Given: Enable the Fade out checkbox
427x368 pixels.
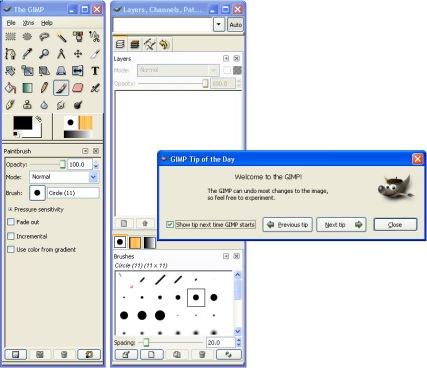Looking at the screenshot, I should coord(11,222).
